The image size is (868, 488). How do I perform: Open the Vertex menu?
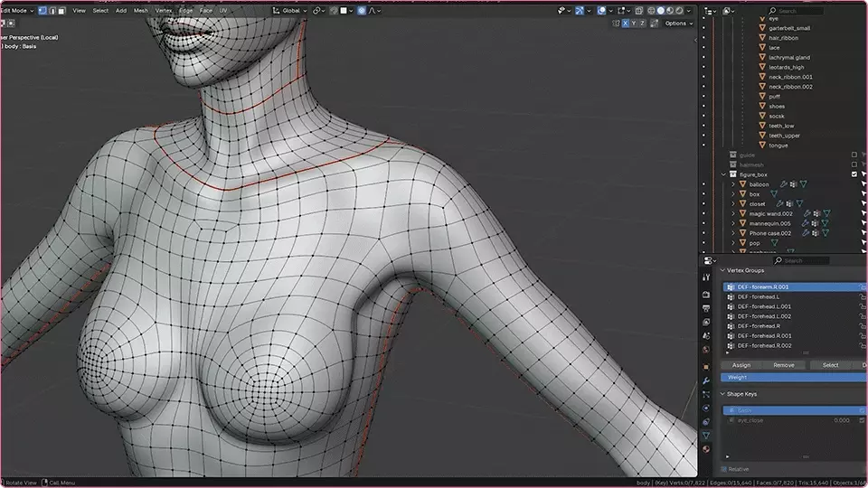point(164,11)
